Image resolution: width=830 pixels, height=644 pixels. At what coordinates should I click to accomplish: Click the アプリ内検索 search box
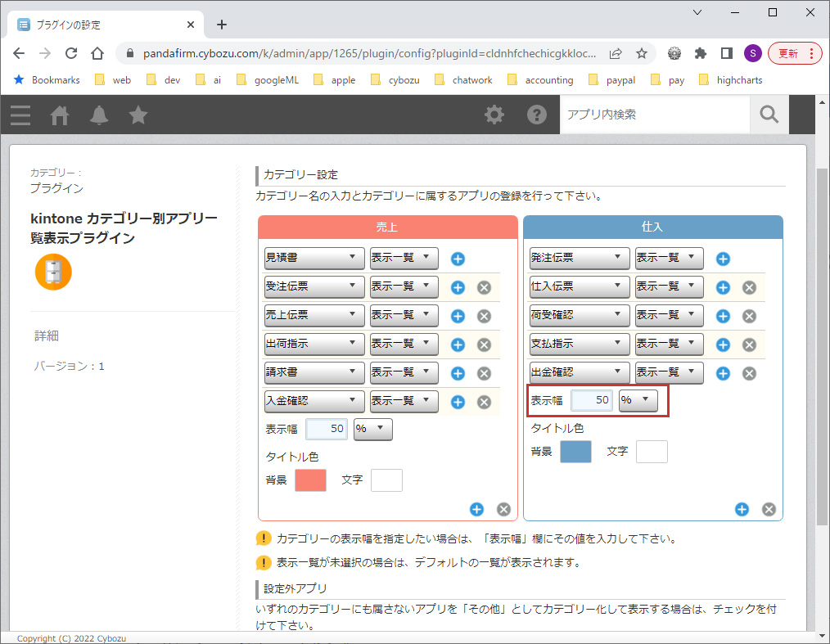coord(655,115)
